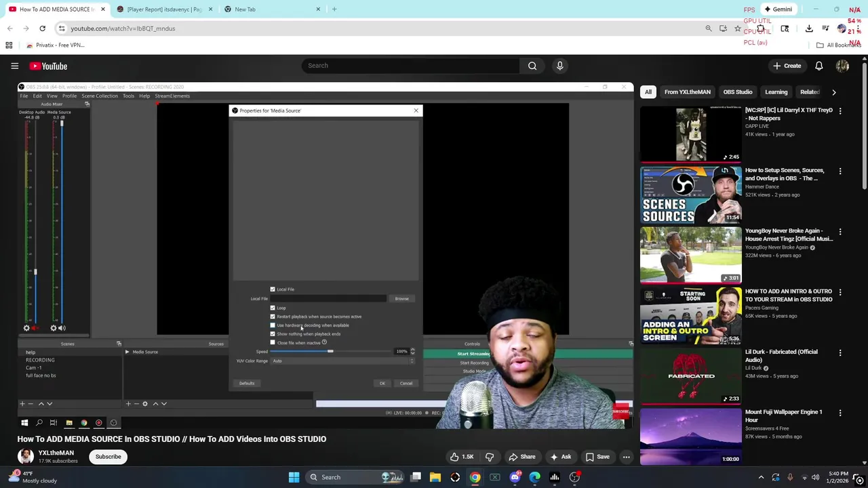
Task: Click the YouTube logo home link
Action: tap(48, 66)
